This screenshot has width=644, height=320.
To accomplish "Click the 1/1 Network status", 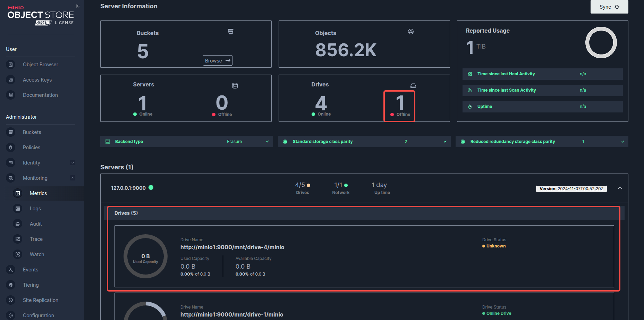I will pyautogui.click(x=341, y=188).
